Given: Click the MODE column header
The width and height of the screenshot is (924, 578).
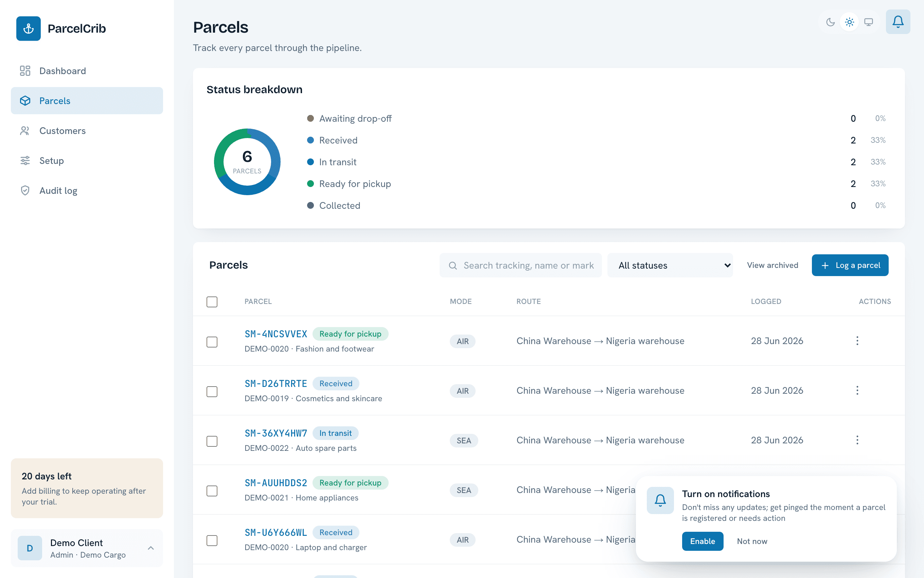Looking at the screenshot, I should (461, 302).
